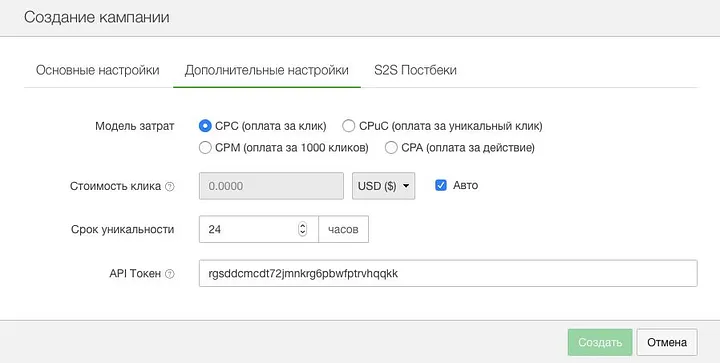720x363 pixels.
Task: Open the S2S Постбеки tab
Action: click(x=415, y=70)
